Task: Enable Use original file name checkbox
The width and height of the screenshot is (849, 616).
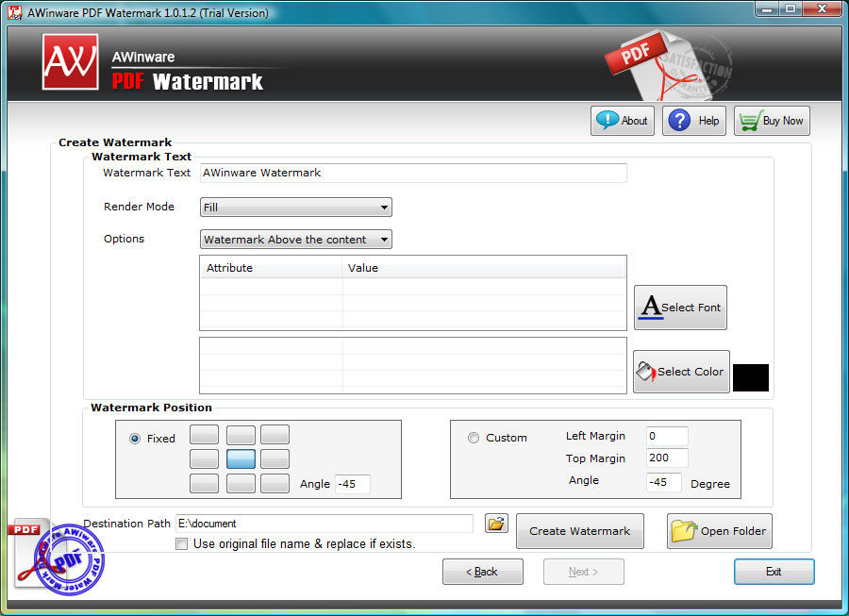Action: click(x=182, y=543)
